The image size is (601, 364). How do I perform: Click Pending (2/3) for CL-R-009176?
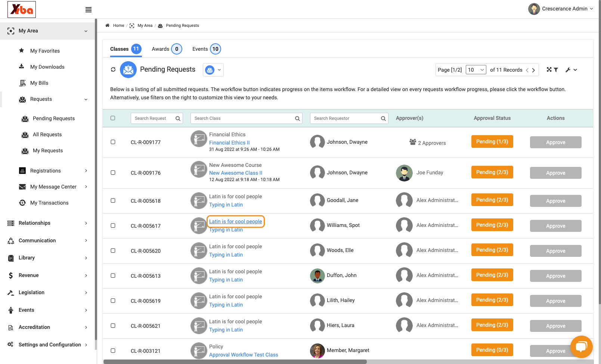coord(492,172)
